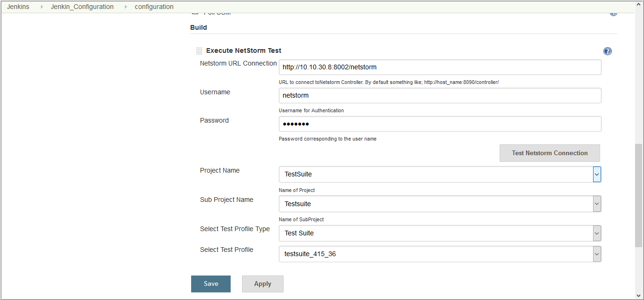Choose from Select Test Profile dropdown
Image resolution: width=644 pixels, height=300 pixels.
(440, 254)
